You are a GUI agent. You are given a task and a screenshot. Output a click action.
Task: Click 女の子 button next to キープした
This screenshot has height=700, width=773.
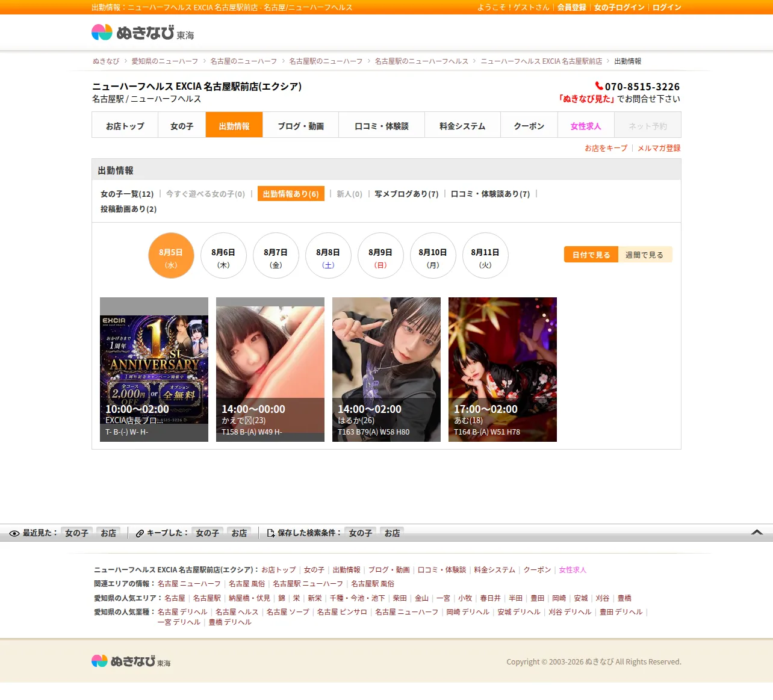208,533
